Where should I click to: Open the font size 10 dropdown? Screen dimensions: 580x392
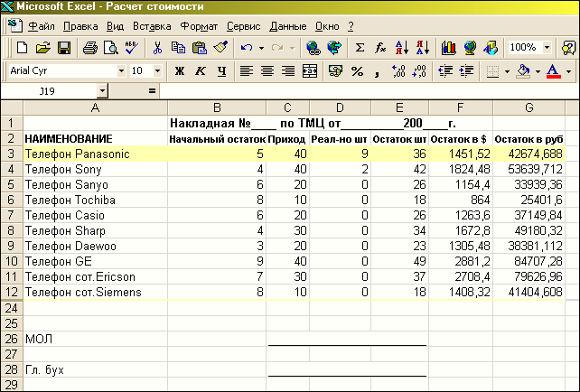157,70
